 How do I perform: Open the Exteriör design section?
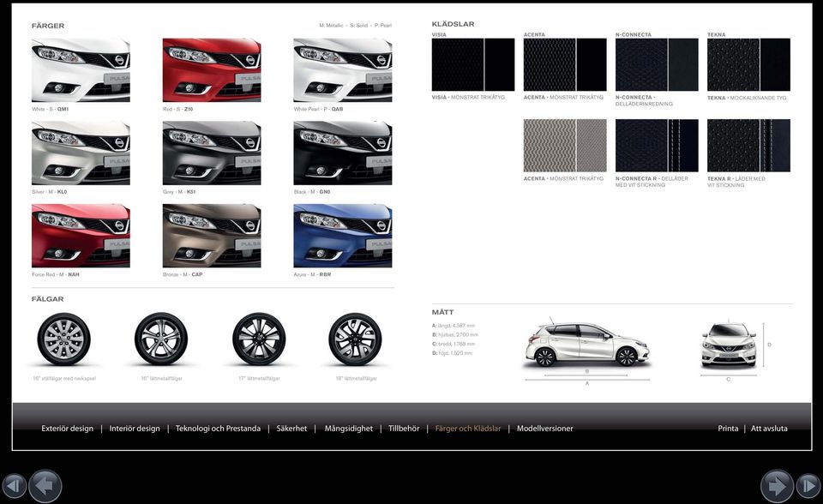(x=67, y=429)
